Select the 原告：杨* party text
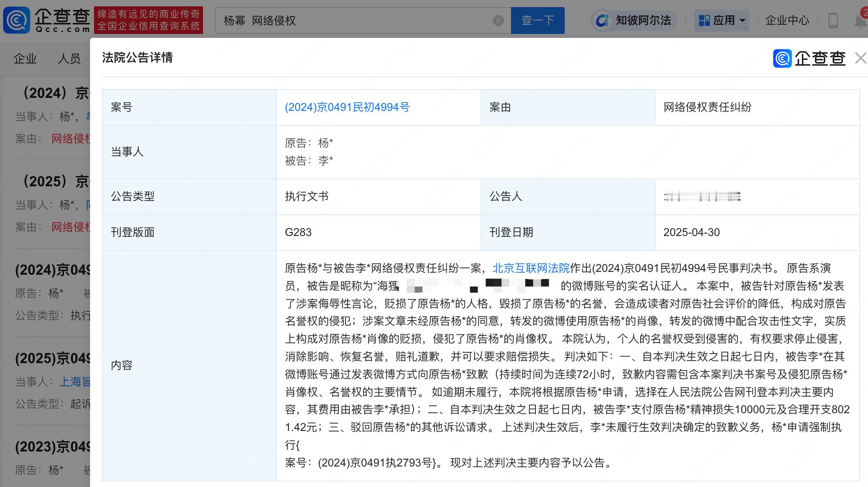The image size is (868, 487). [x=309, y=143]
